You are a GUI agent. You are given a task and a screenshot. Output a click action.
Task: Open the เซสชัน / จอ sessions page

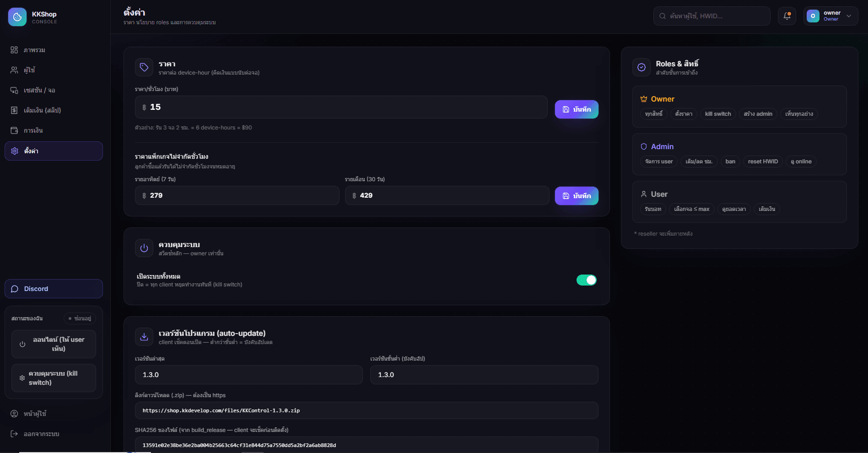click(54, 90)
